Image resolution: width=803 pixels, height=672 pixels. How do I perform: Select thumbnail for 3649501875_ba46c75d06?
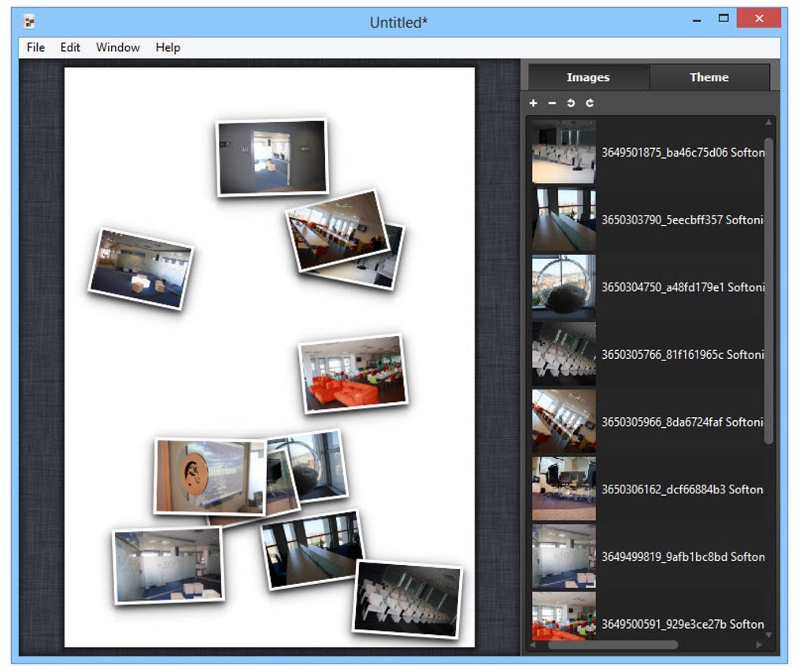[x=564, y=152]
